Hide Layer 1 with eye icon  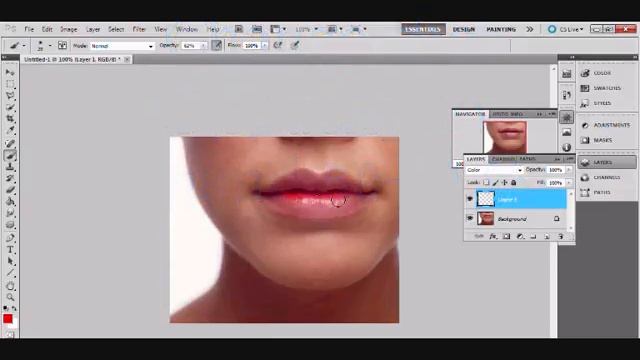tap(470, 199)
